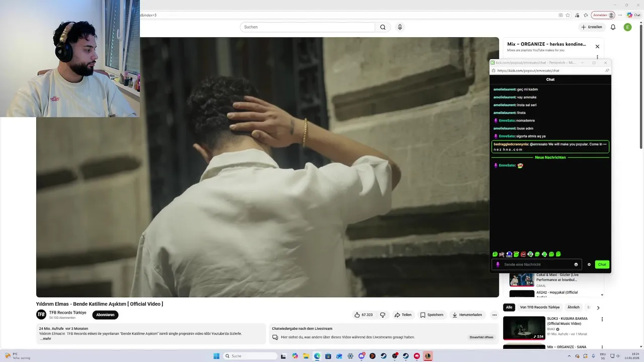Open Edge settings ellipsis menu
The image size is (644, 362).
[x=620, y=15]
